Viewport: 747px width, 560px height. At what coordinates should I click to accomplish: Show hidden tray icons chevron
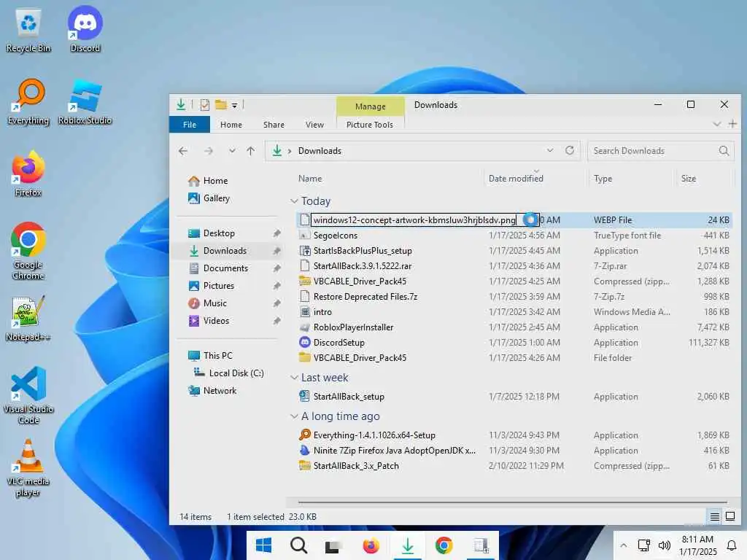coord(623,545)
